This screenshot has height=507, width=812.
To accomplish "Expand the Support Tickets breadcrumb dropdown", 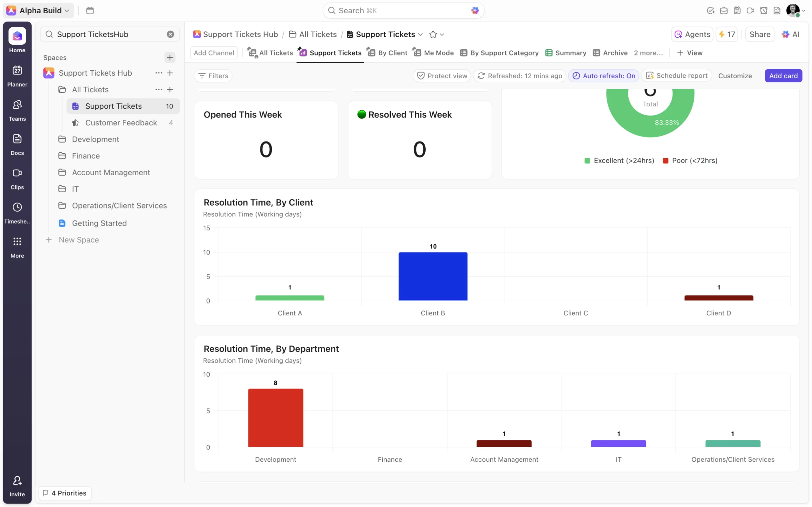I will click(x=420, y=34).
